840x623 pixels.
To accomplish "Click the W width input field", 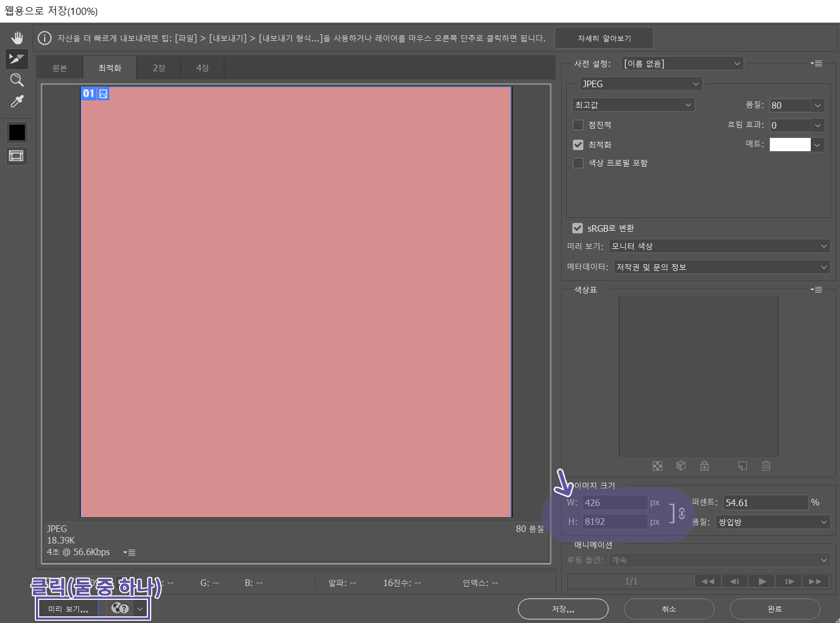I will tap(615, 503).
